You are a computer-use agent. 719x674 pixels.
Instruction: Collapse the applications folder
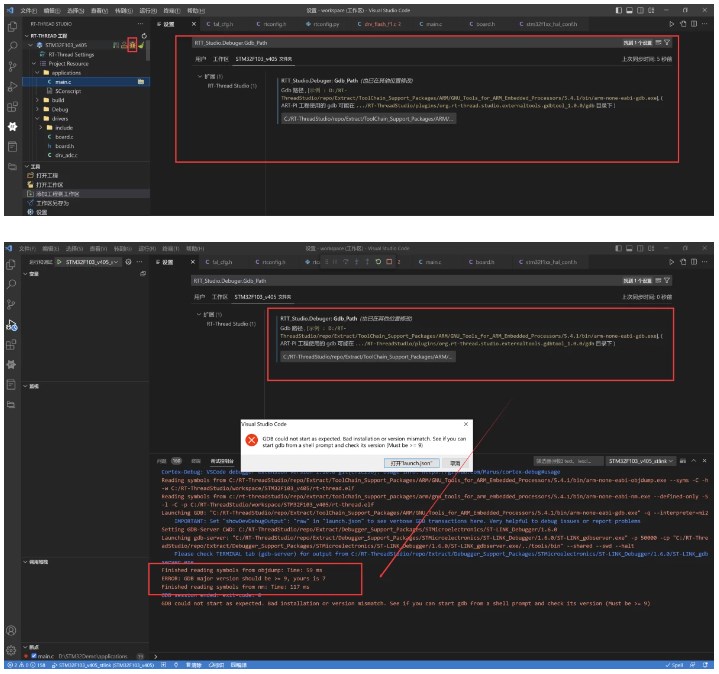point(38,72)
